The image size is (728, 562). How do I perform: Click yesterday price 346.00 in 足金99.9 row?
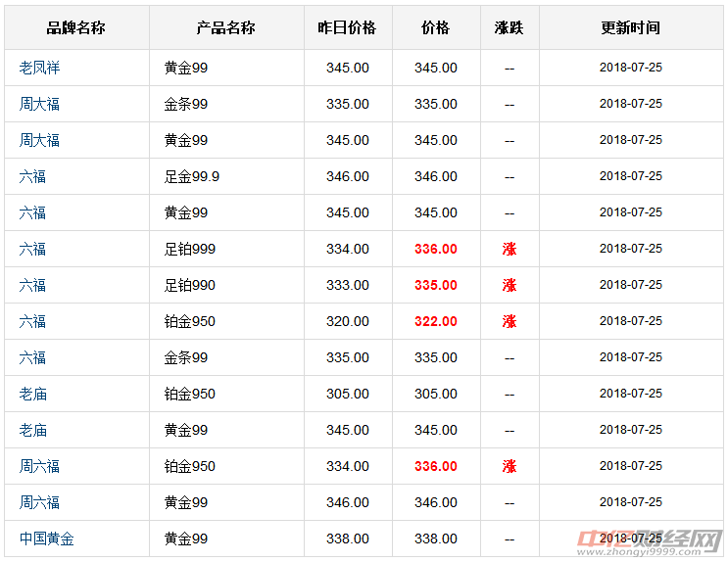[x=348, y=176]
